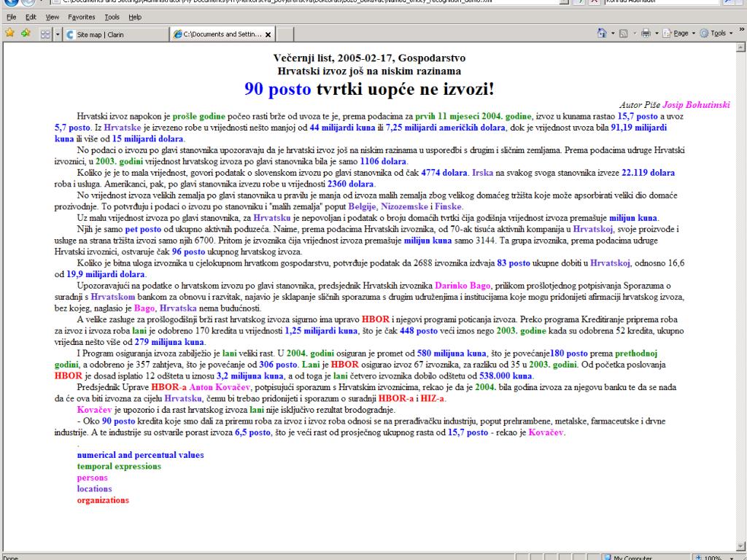Click the location 'Belgije'
Image resolution: width=747 pixels, height=560 pixels.
coord(363,206)
